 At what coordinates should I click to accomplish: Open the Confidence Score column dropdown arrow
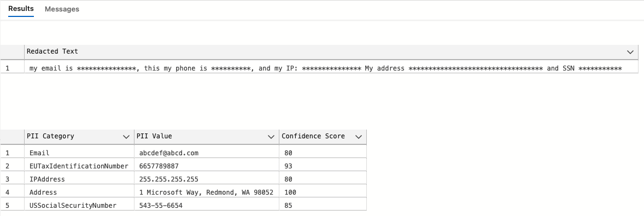tap(359, 137)
